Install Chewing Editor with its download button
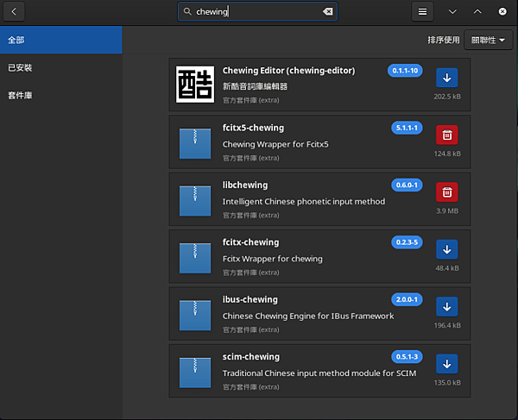The image size is (518, 420). 447,78
